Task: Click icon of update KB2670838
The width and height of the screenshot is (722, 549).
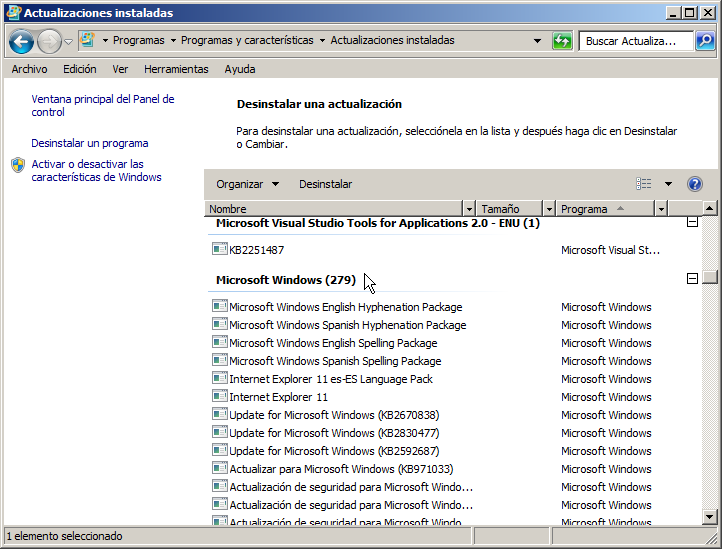Action: [220, 414]
